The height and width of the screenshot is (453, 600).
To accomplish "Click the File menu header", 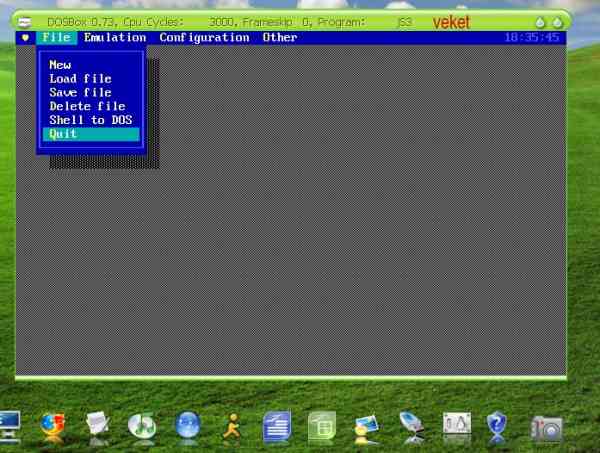I will [x=57, y=37].
